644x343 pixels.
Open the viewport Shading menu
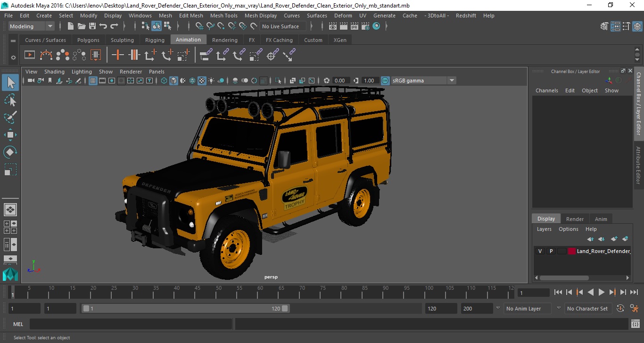[x=54, y=72]
